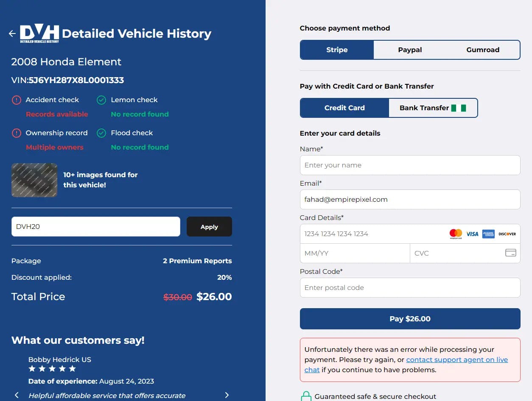Switch to the Paypal payment tab
The width and height of the screenshot is (532, 401).
click(409, 50)
